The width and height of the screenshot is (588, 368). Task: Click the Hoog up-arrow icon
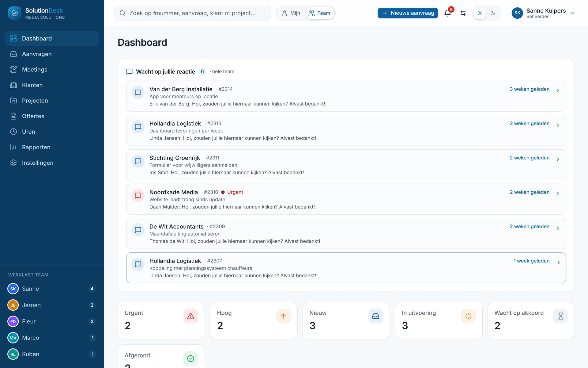[283, 316]
